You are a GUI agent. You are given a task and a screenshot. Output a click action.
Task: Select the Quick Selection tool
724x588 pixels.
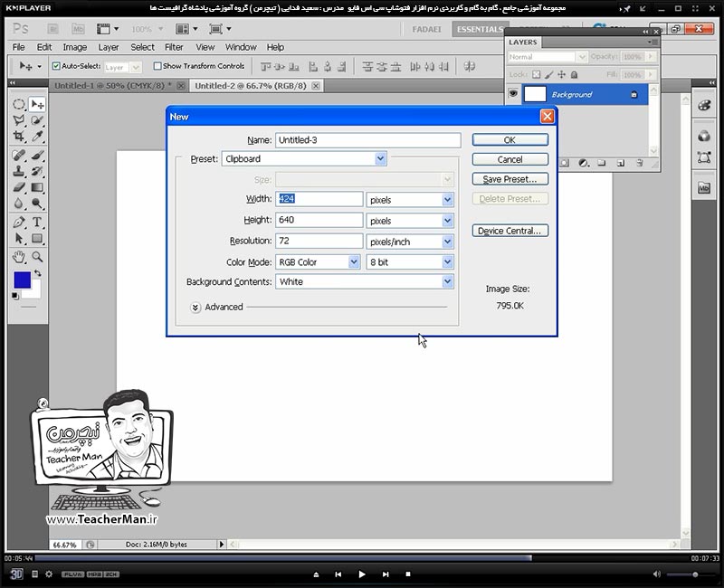(37, 120)
